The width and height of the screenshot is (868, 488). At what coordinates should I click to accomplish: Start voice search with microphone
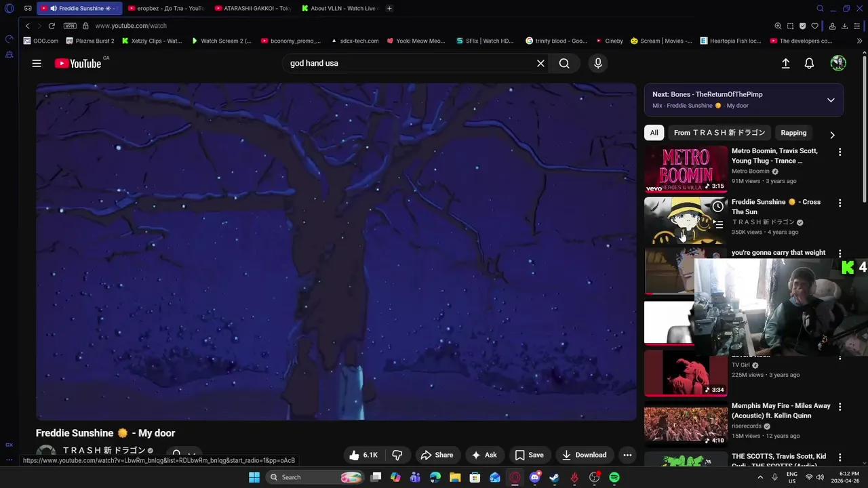click(597, 63)
